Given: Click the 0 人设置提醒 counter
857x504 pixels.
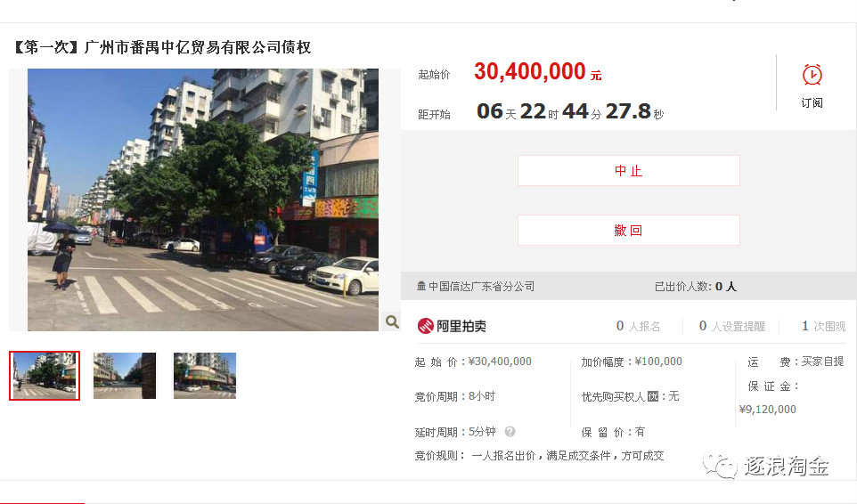Looking at the screenshot, I should click(x=732, y=326).
